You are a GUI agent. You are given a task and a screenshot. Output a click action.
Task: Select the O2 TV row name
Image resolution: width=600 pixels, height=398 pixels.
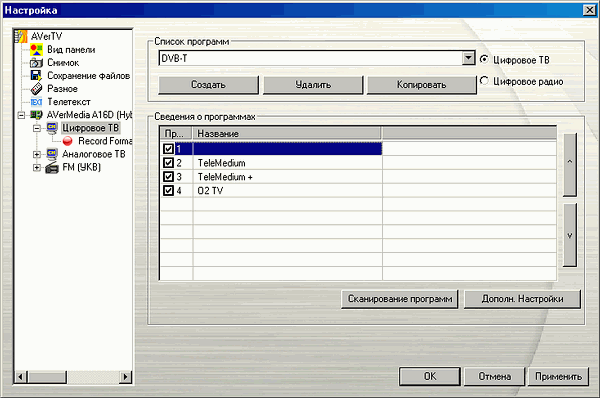(210, 191)
